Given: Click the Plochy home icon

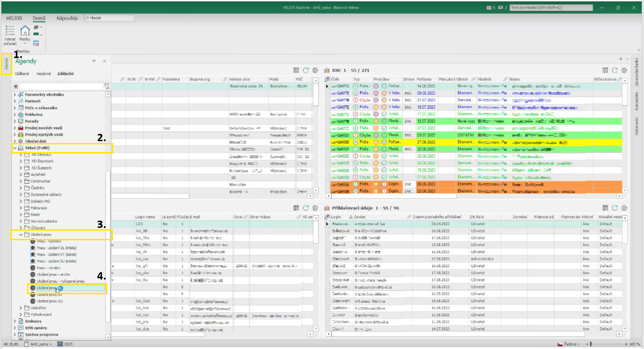Looking at the screenshot, I should point(25,31).
